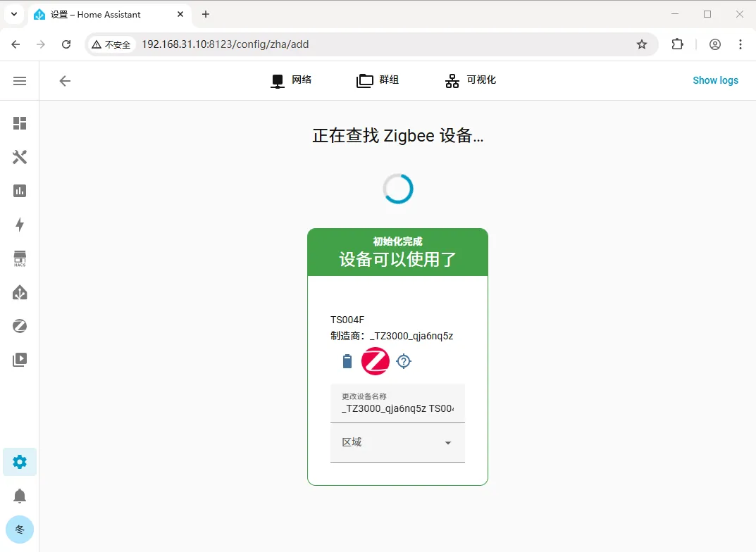Click the device name input field 更改设备名称
This screenshot has width=756, height=552.
pyautogui.click(x=398, y=403)
